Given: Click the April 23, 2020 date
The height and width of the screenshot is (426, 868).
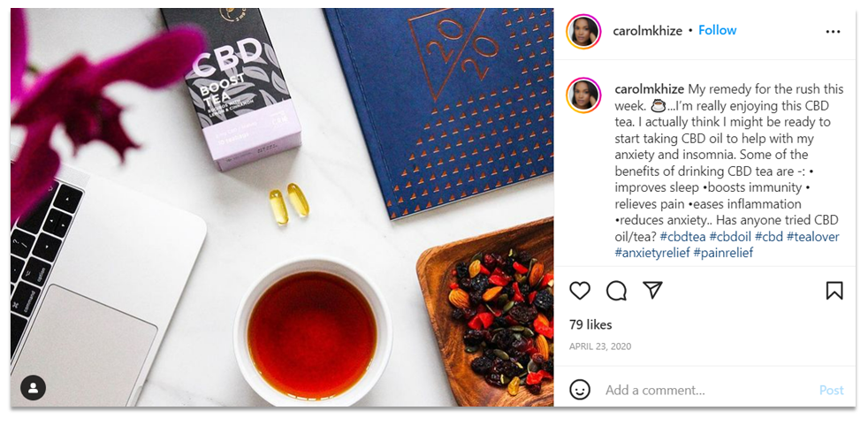Looking at the screenshot, I should tap(600, 346).
